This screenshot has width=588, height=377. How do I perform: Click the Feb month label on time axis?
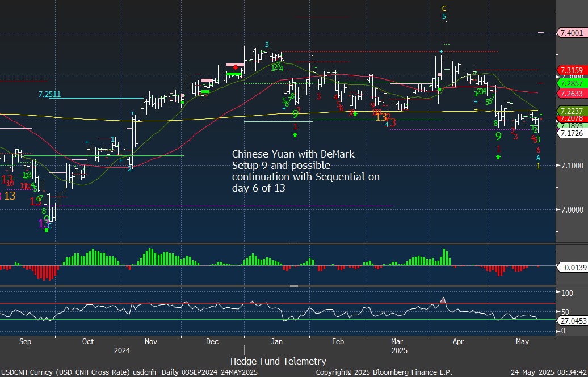click(338, 341)
